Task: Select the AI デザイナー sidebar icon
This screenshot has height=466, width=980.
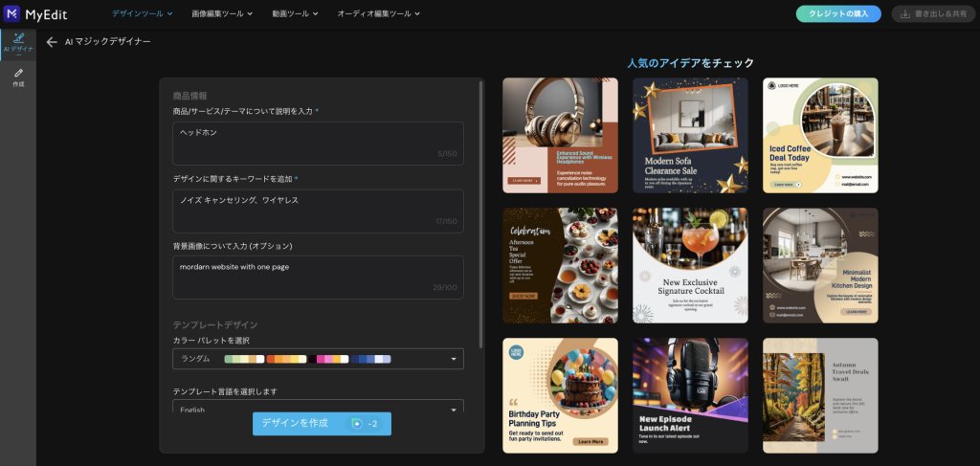Action: (18, 42)
